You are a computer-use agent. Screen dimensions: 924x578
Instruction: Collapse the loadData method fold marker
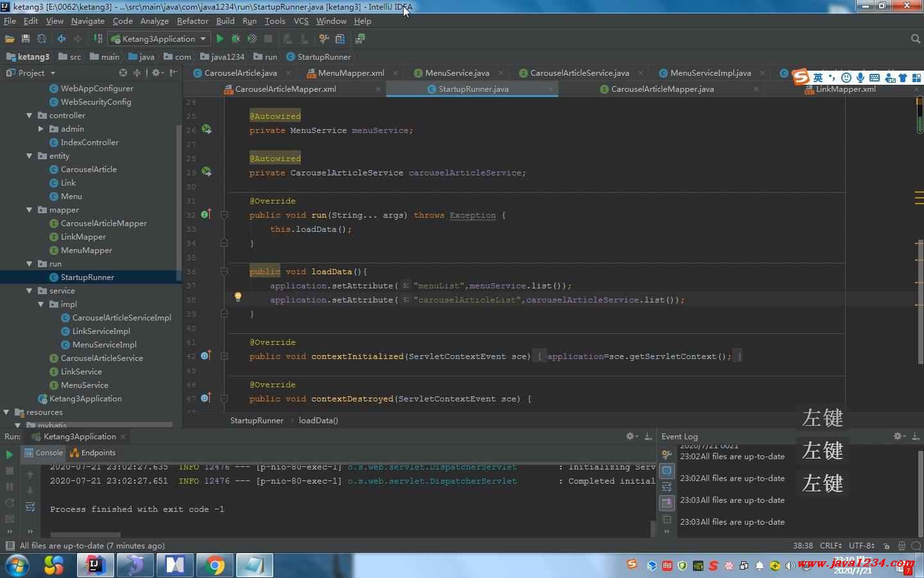(x=224, y=272)
